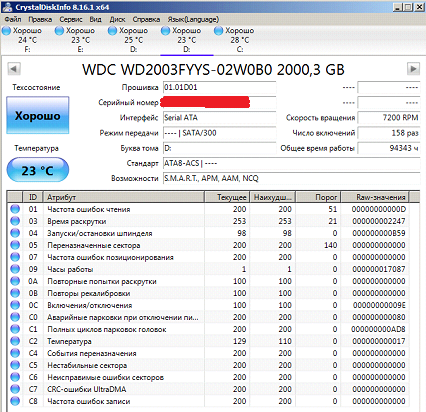Click the ID column header
The image size is (426, 412).
pos(33,197)
